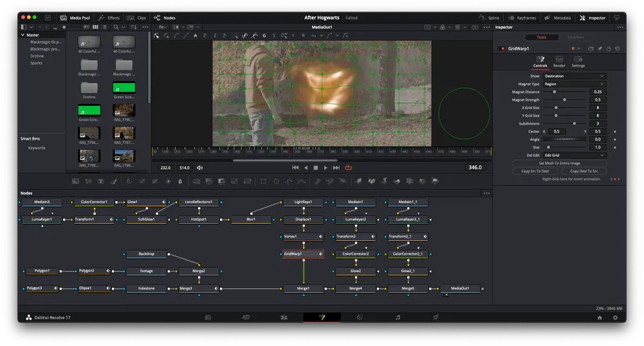Toggle the Spline editor panel
Screen dimensions: 644x346
tap(489, 17)
